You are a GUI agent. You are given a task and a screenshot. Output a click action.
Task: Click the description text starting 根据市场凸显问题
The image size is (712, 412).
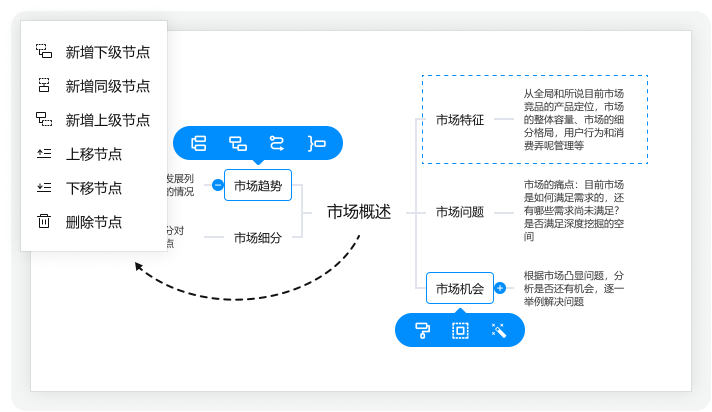[x=574, y=288]
